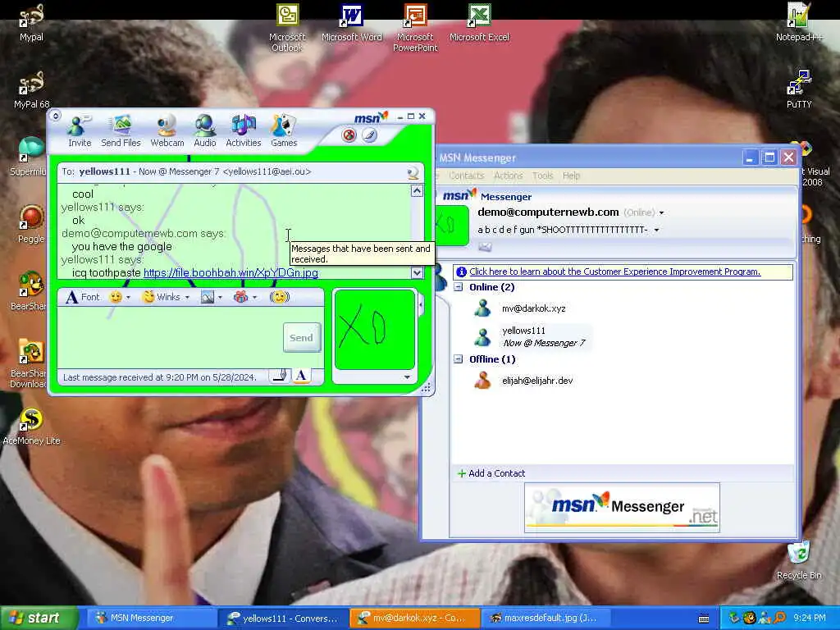Open Microsoft Word desktop shortcut
This screenshot has height=630, width=840.
tap(351, 24)
